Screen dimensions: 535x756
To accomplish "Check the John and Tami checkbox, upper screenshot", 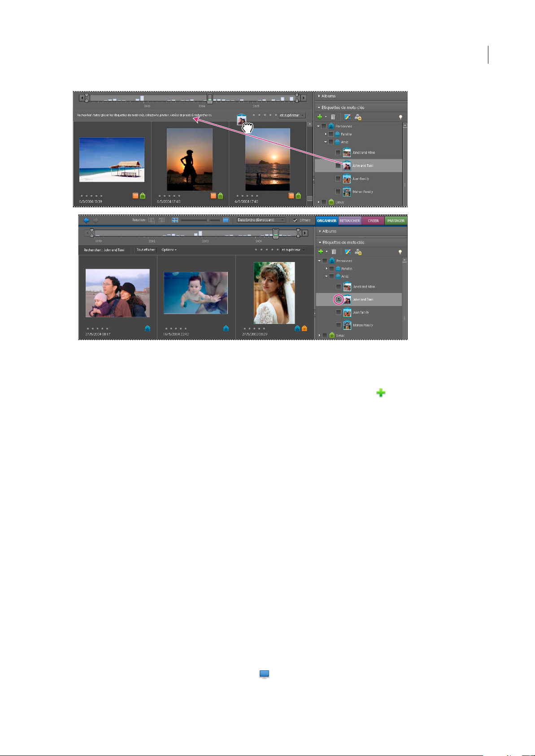I will pos(338,166).
